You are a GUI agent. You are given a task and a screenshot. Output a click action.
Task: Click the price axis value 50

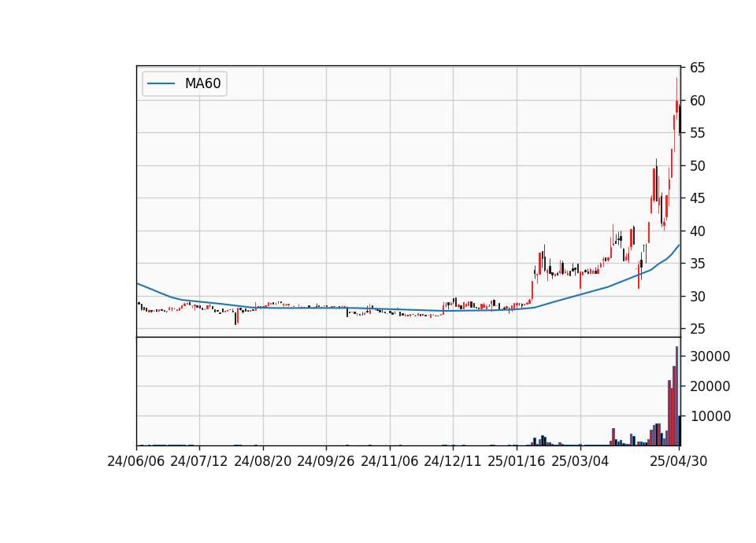(x=697, y=166)
